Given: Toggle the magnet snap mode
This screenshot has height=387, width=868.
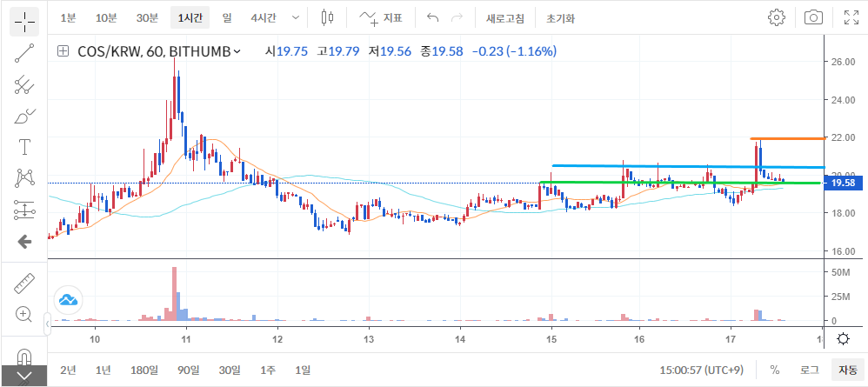Looking at the screenshot, I should 24,356.
